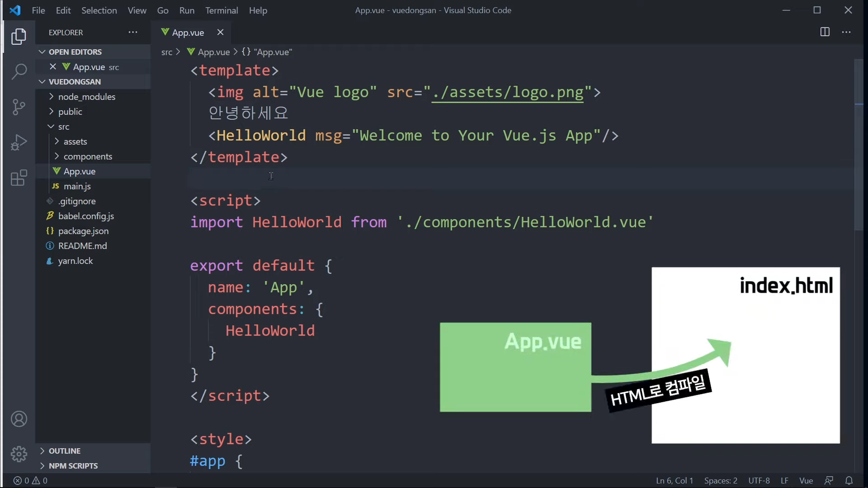Open the Terminal menu
Image resolution: width=868 pixels, height=488 pixels.
(x=222, y=10)
